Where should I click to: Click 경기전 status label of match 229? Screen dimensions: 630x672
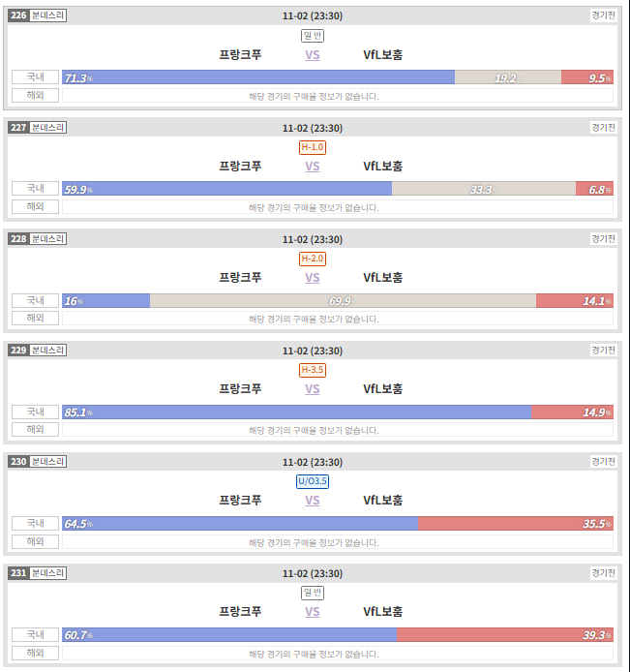point(603,351)
